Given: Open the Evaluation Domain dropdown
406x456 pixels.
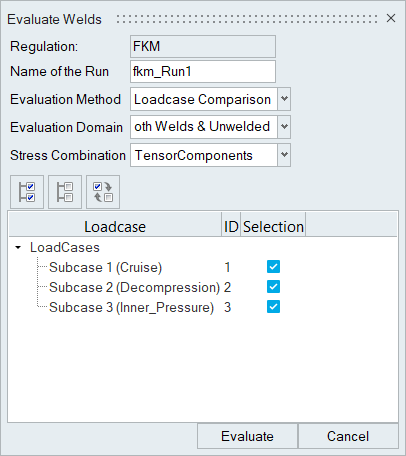Looking at the screenshot, I should point(284,127).
